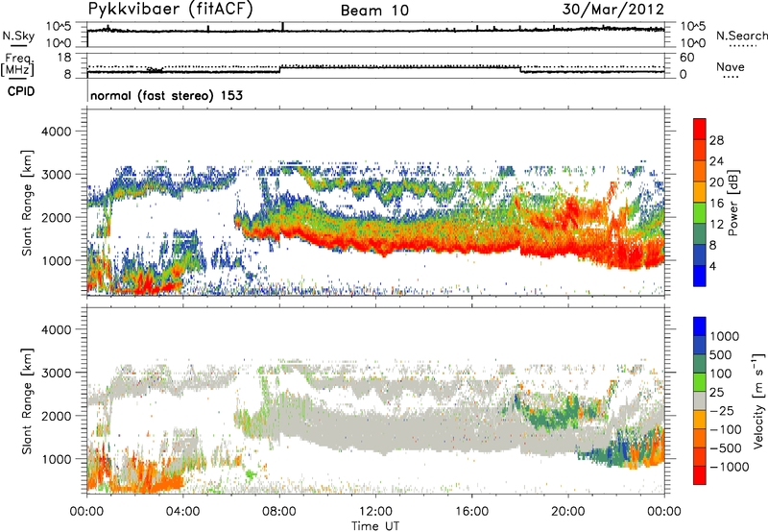
Task: Click the 'Nave' legend label
Action: click(731, 66)
